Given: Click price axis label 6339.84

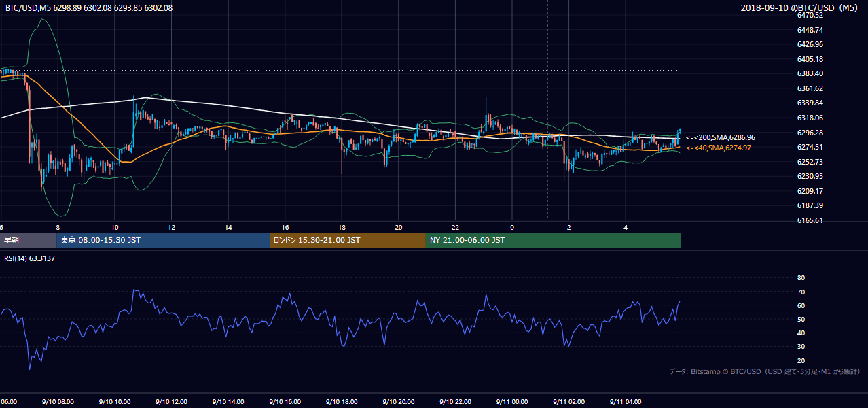Looking at the screenshot, I should (x=810, y=103).
